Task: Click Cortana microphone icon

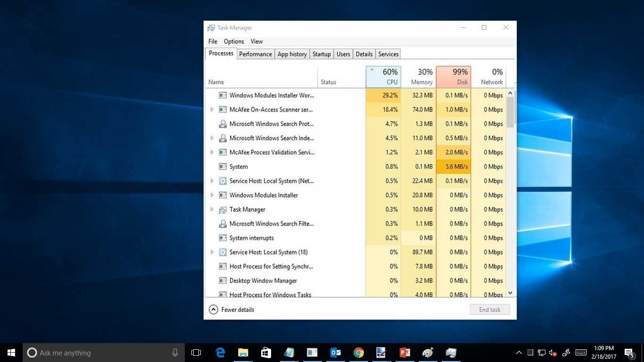Action: pos(175,353)
